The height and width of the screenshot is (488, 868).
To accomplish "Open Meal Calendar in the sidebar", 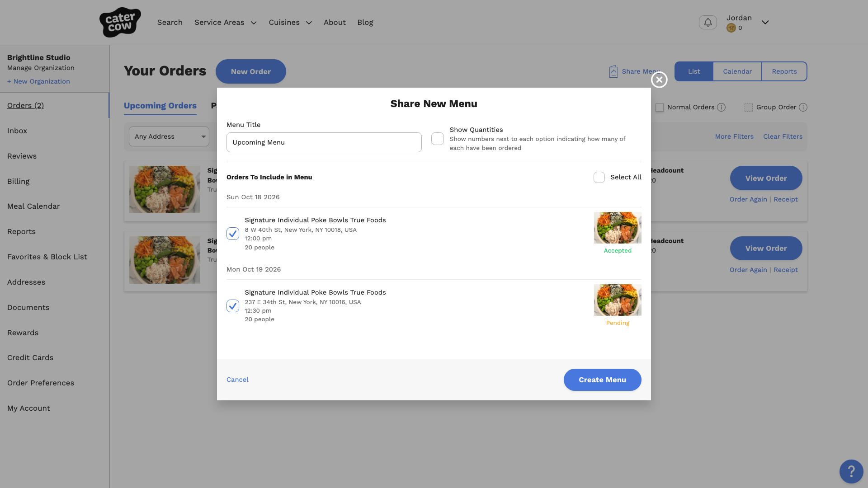I will click(x=33, y=206).
